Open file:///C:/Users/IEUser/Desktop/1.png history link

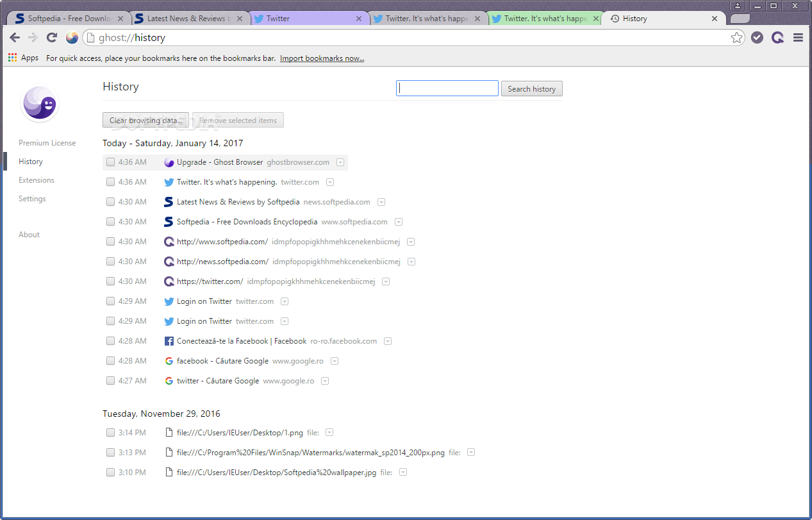[240, 433]
